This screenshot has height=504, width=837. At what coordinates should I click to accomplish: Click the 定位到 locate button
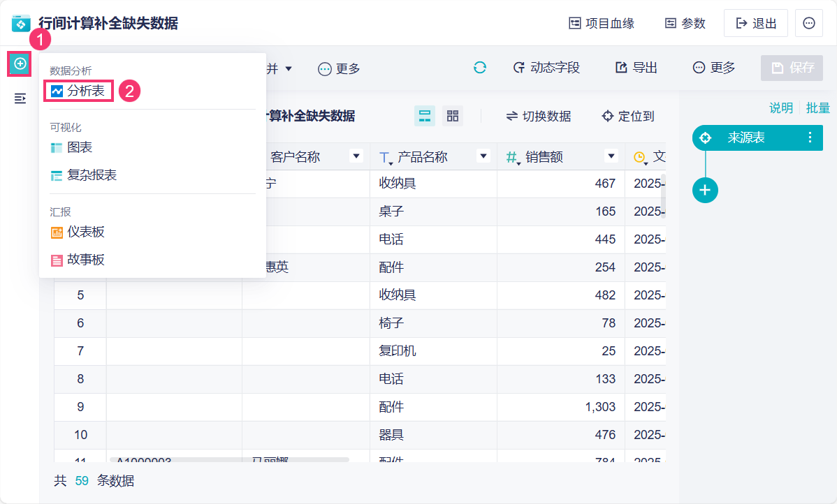[628, 117]
